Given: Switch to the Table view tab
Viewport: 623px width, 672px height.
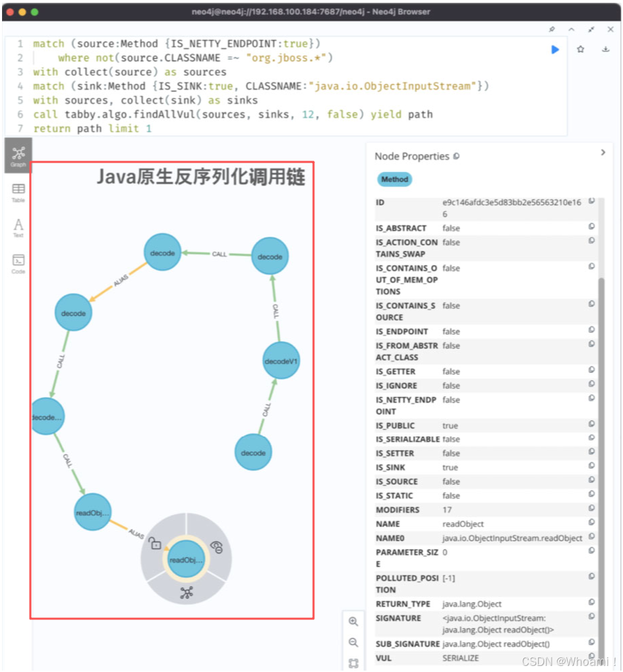Looking at the screenshot, I should click(18, 193).
